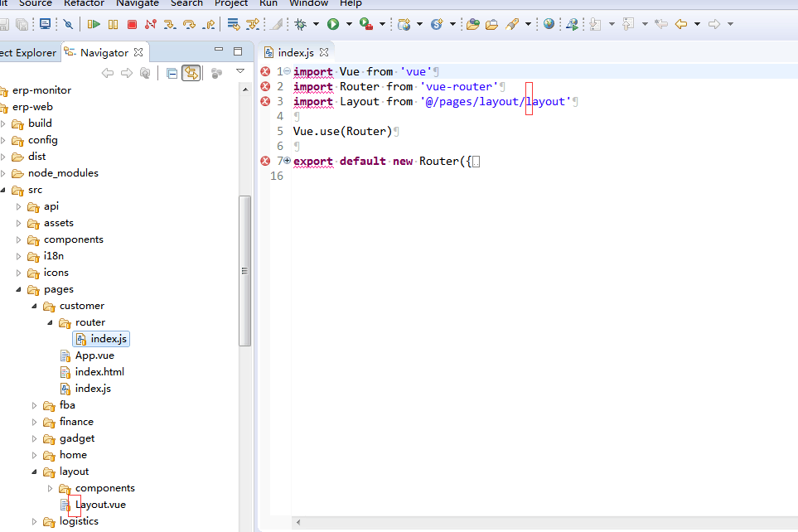The width and height of the screenshot is (798, 532).
Task: Collapse the customer folder
Action: click(35, 306)
